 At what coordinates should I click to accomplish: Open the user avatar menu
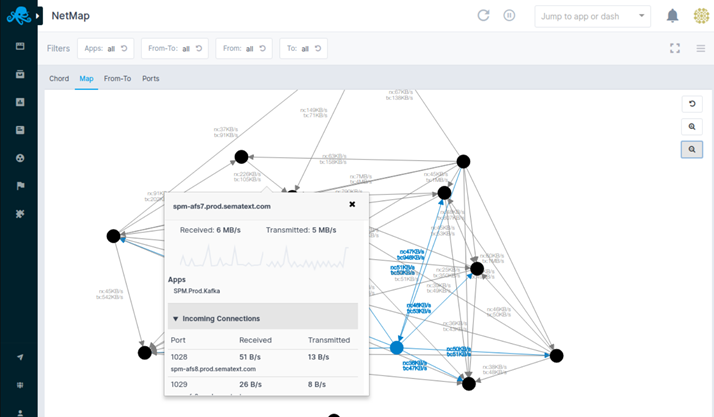point(701,16)
